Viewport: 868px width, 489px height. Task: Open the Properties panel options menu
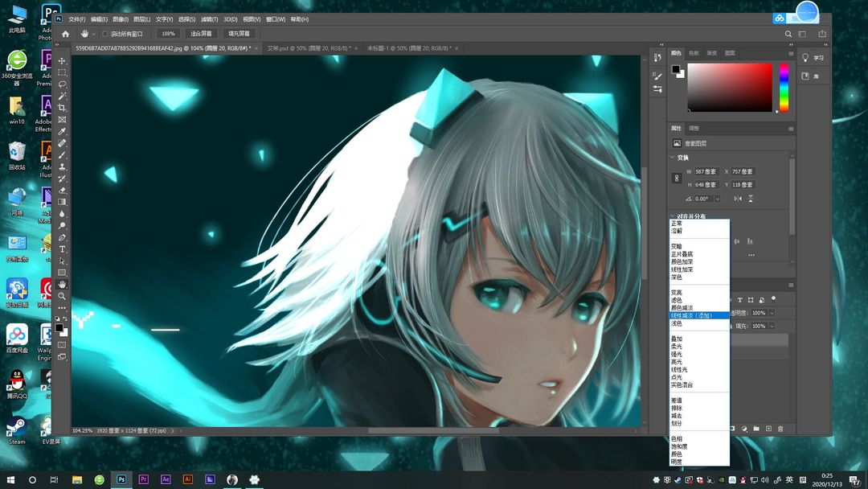(791, 129)
